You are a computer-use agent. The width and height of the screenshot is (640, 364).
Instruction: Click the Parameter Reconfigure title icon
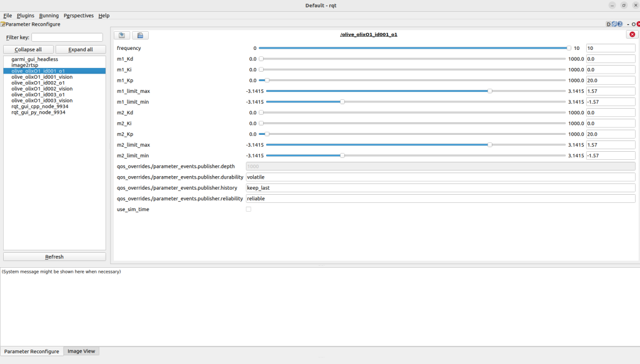coord(2,24)
